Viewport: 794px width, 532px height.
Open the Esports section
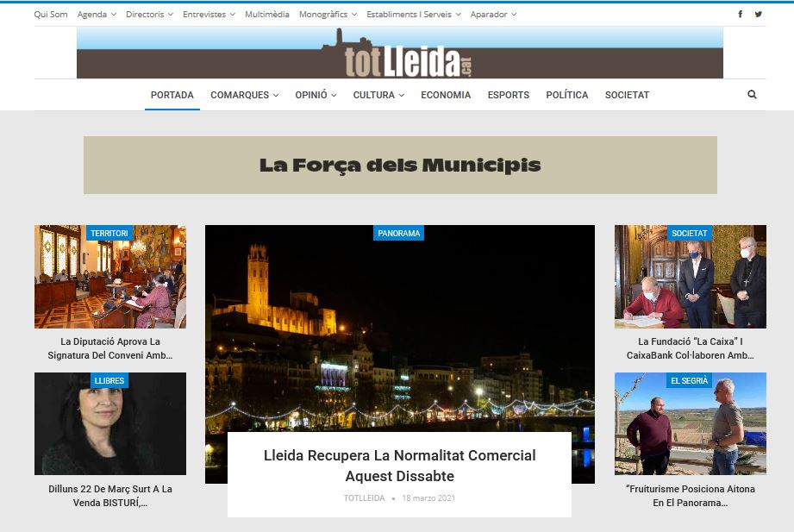[509, 95]
